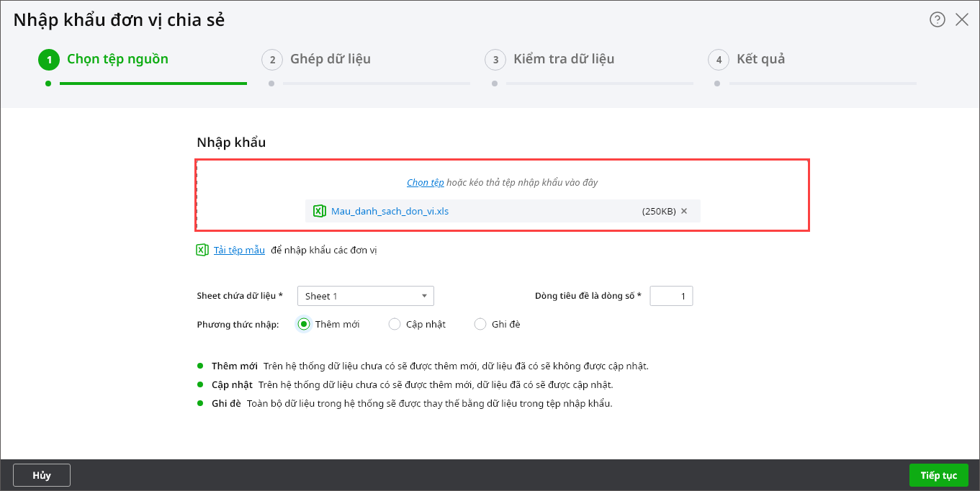Remove the uploaded Mau_danh_sach_don_vi.xls file
Image resolution: width=980 pixels, height=491 pixels.
point(684,211)
